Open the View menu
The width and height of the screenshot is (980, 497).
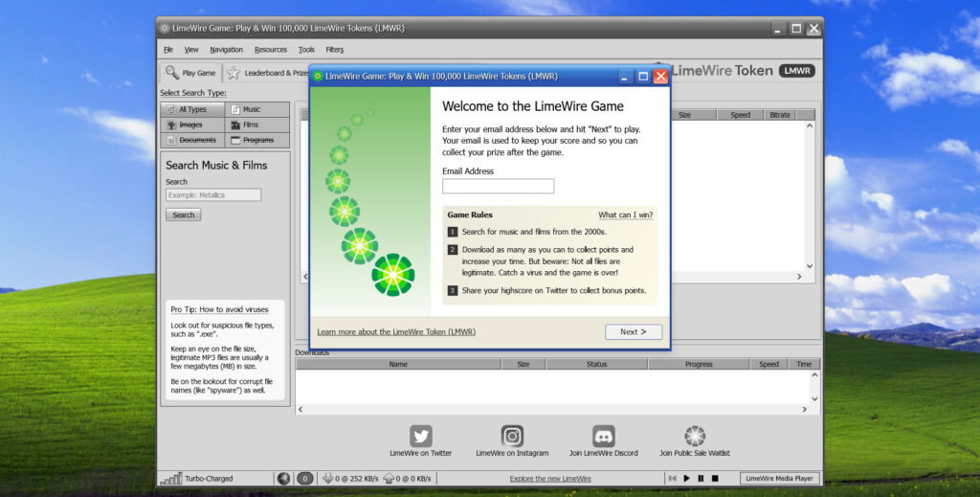pos(191,50)
